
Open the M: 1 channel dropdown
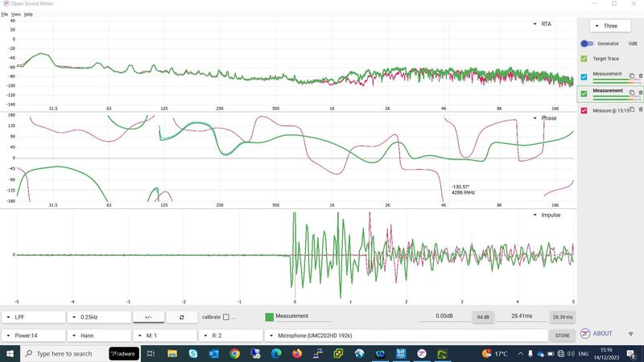[x=165, y=335]
